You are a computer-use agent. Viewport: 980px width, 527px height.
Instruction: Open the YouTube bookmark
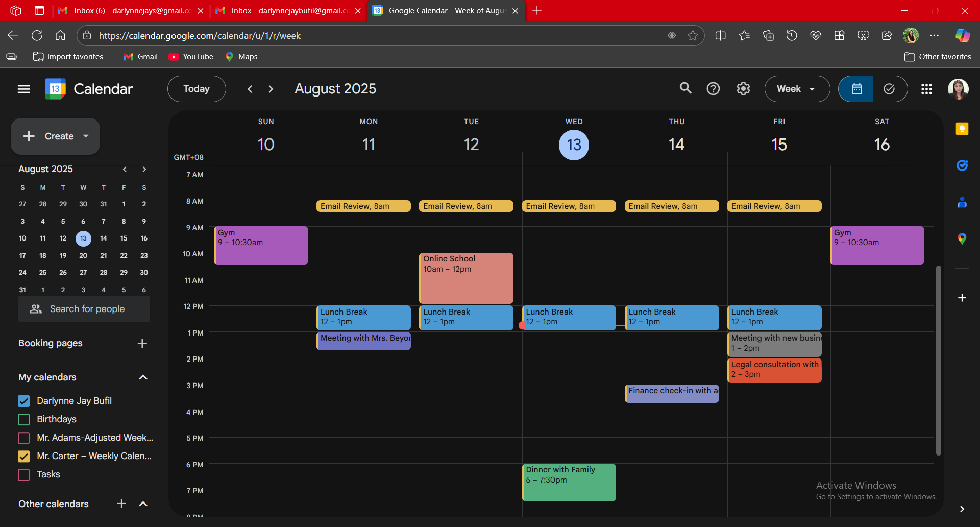(191, 57)
